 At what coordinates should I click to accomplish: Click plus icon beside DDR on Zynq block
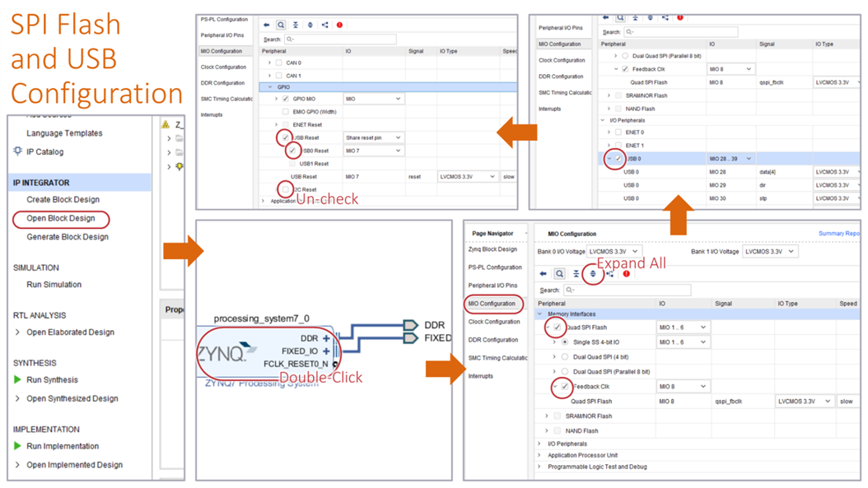click(326, 338)
